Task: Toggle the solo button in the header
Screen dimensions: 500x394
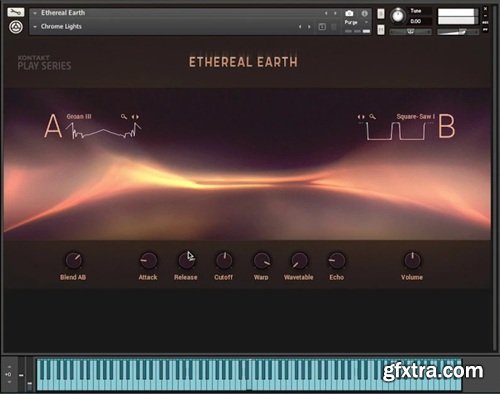Action: (x=381, y=14)
